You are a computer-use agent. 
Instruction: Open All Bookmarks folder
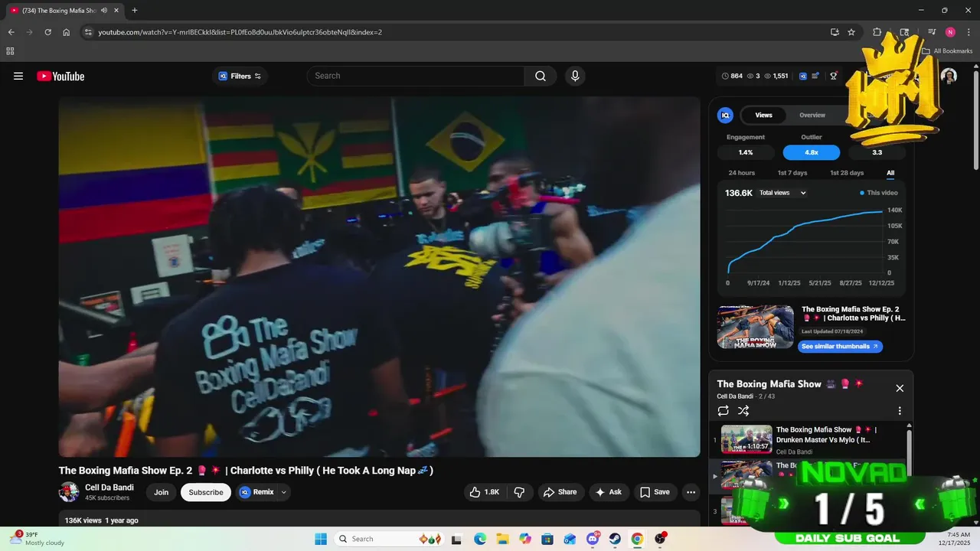point(947,51)
